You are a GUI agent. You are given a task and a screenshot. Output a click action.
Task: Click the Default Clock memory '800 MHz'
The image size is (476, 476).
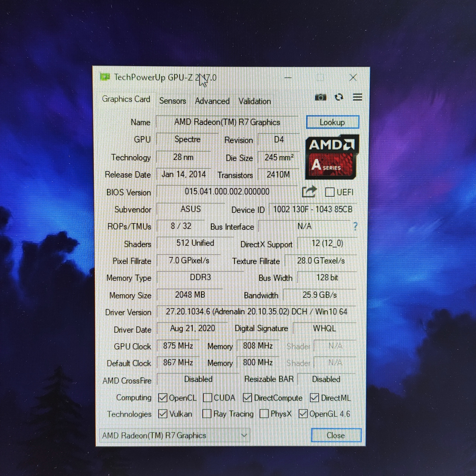point(258,362)
